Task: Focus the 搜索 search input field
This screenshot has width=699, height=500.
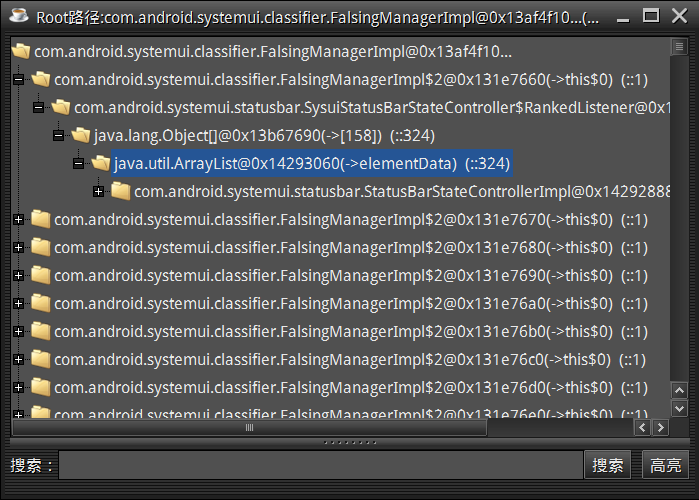Action: pos(321,465)
